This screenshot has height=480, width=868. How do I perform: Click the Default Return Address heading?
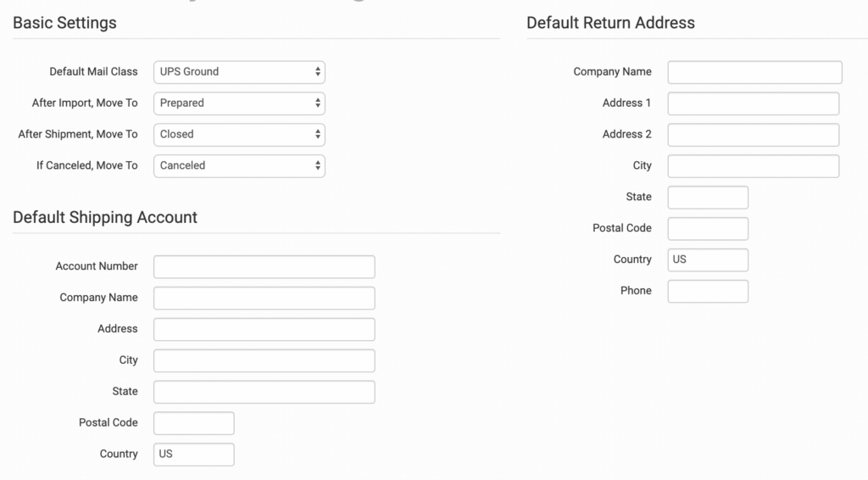pyautogui.click(x=610, y=23)
